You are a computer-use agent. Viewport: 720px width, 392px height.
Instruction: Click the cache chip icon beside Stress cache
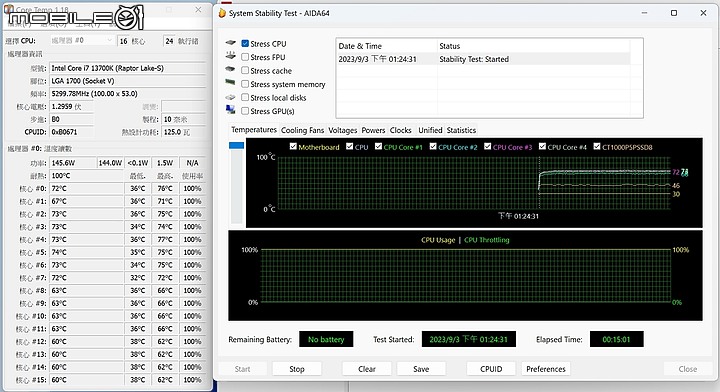click(231, 69)
